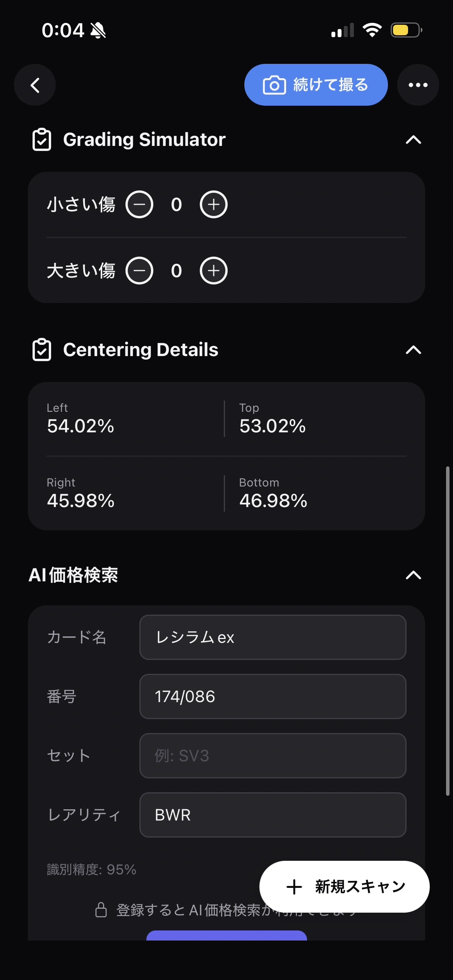Tap the camera icon to continue shooting
The width and height of the screenshot is (453, 980).
[274, 85]
